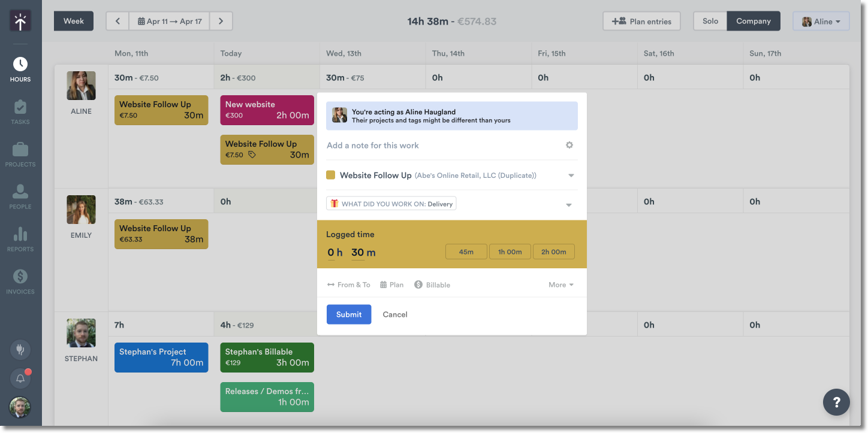Screen dimensions: 868x433
Task: Open the Projects section in the sidebar
Action: (20, 154)
